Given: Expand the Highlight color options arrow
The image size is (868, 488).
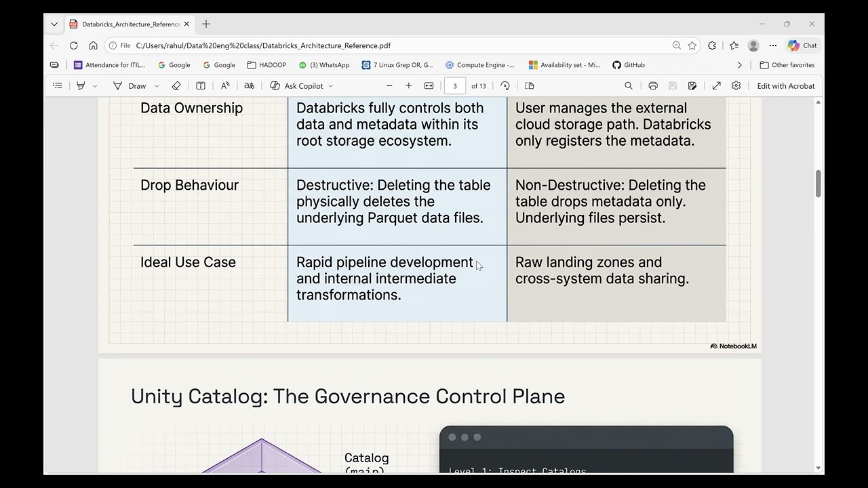Looking at the screenshot, I should point(95,86).
